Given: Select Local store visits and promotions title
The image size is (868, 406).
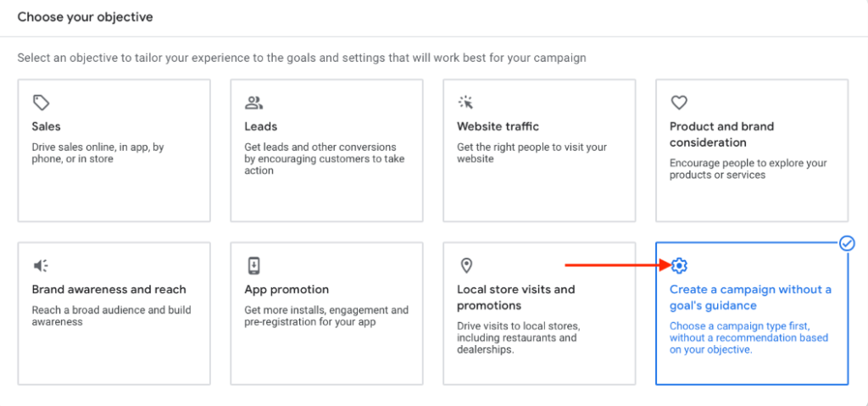Looking at the screenshot, I should [516, 298].
